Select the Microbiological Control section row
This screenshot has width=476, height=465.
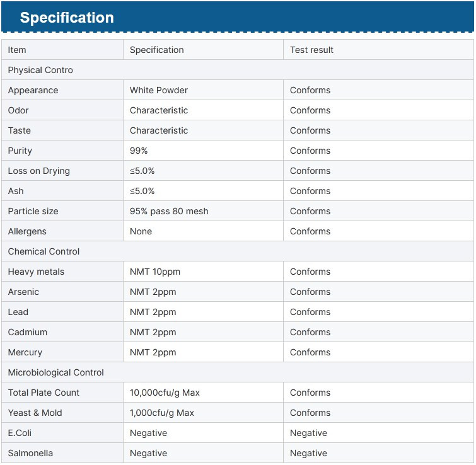click(238, 372)
